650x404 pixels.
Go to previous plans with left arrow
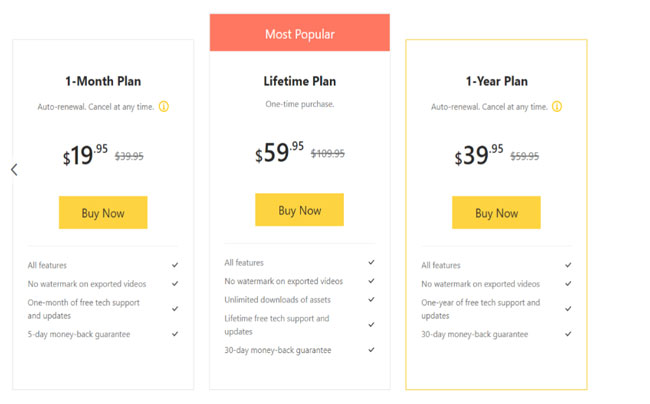coord(14,169)
